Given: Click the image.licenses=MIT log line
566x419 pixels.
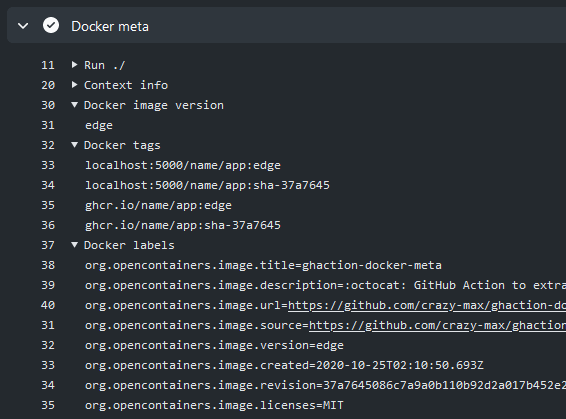Looking at the screenshot, I should pyautogui.click(x=214, y=405).
